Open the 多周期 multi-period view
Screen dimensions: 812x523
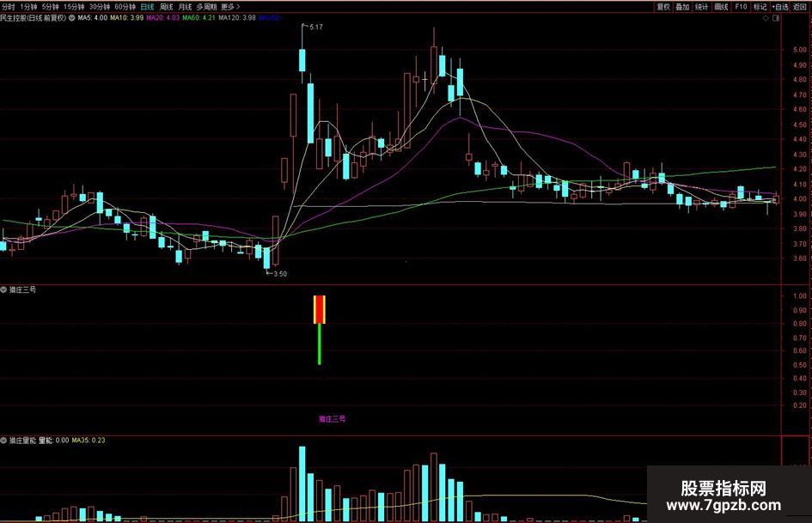pyautogui.click(x=206, y=7)
